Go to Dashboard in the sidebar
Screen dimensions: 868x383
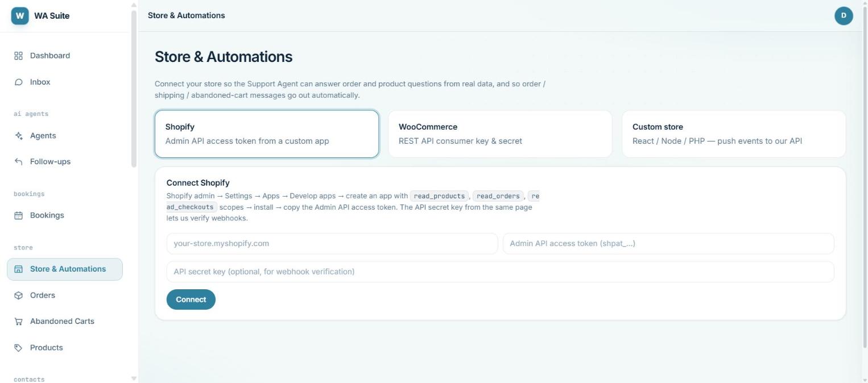tap(65, 56)
